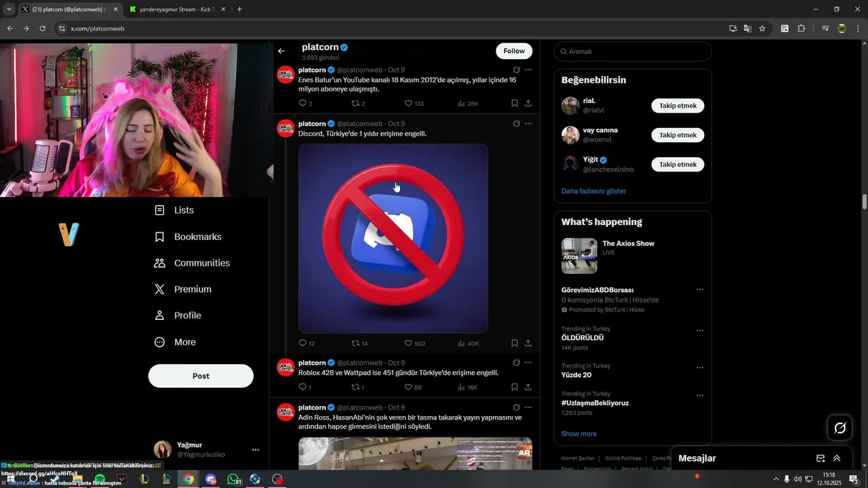Open the floating Grok button

(840, 428)
